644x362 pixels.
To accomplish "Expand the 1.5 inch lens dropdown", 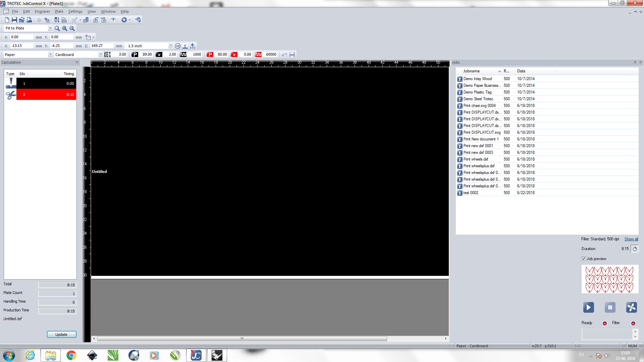I will coord(170,46).
